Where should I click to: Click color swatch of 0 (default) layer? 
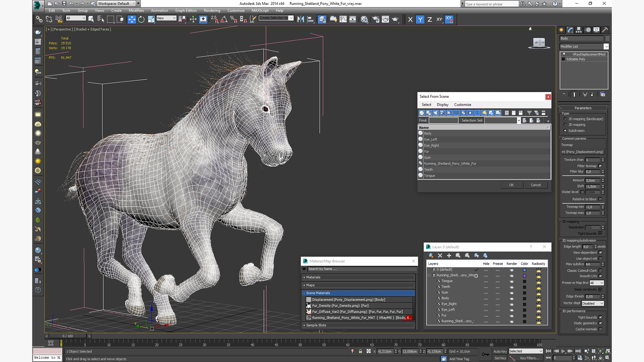pos(525,270)
